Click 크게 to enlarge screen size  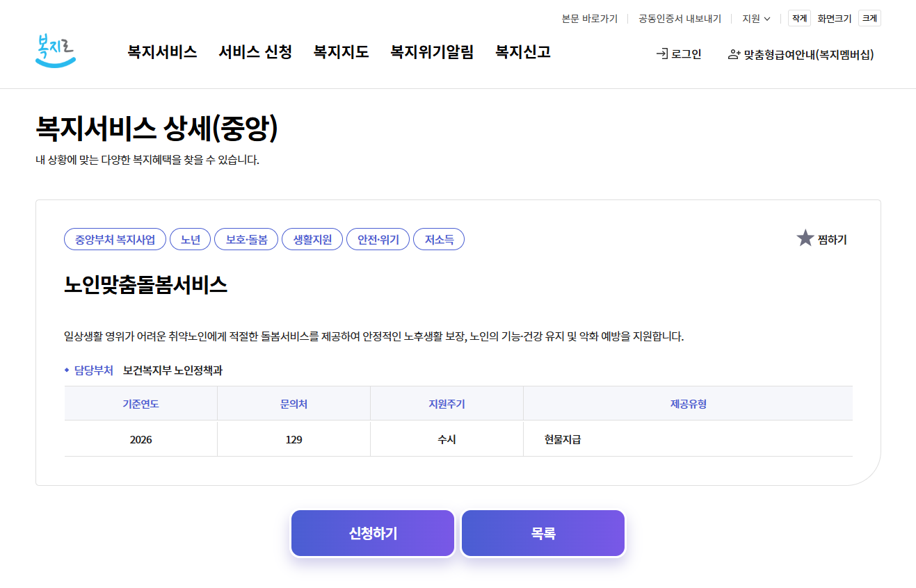pos(870,18)
